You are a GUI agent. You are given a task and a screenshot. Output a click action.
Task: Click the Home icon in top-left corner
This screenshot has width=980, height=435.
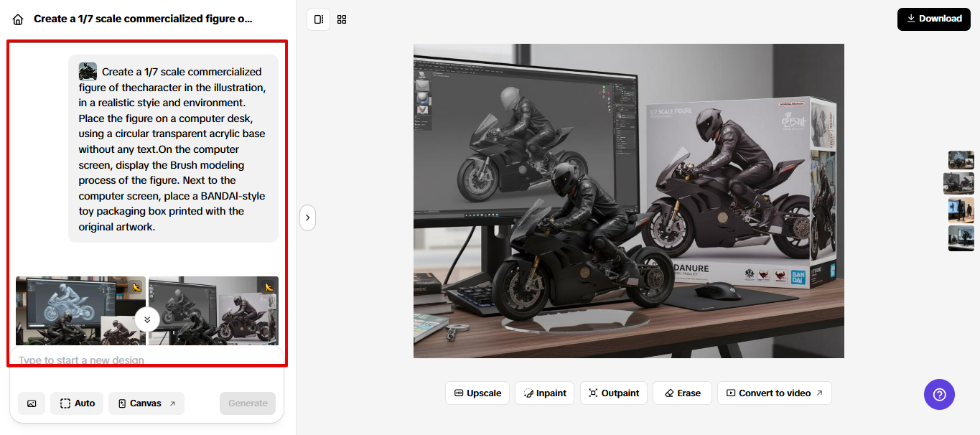17,19
